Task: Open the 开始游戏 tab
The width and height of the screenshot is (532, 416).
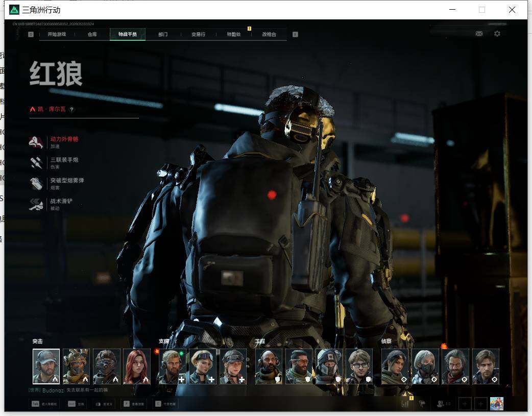Action: tap(57, 34)
